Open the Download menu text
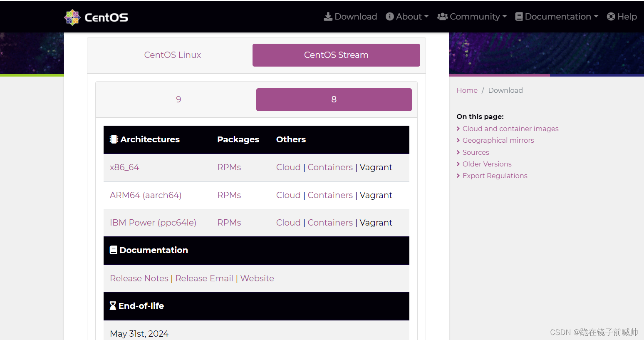The width and height of the screenshot is (644, 340). 356,17
